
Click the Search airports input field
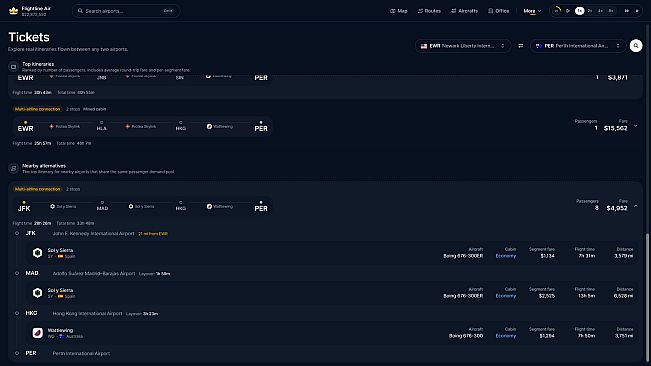tap(126, 11)
